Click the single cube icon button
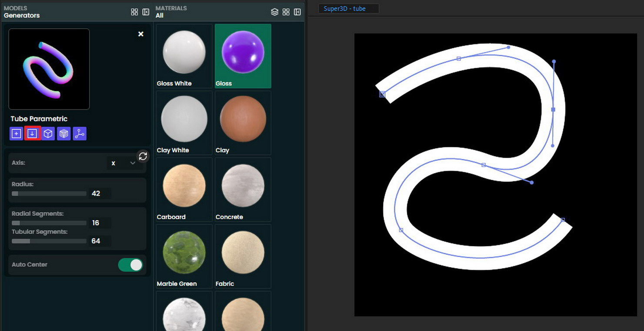 (48, 134)
